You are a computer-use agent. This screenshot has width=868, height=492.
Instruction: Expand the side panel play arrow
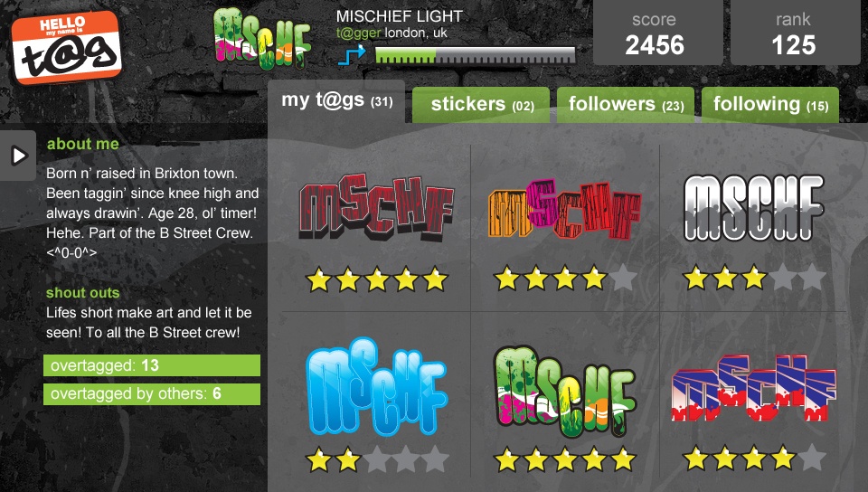(18, 156)
